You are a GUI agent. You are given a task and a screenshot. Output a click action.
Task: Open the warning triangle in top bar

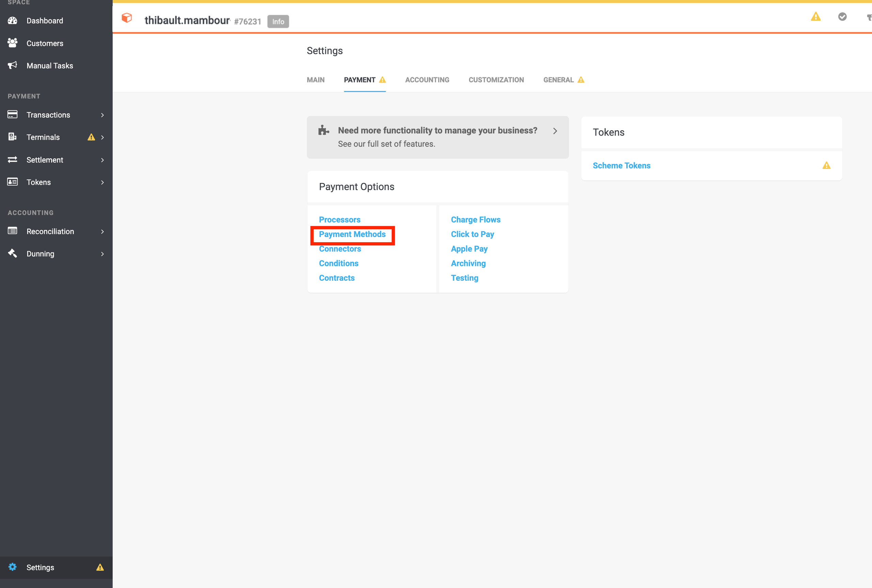[815, 17]
